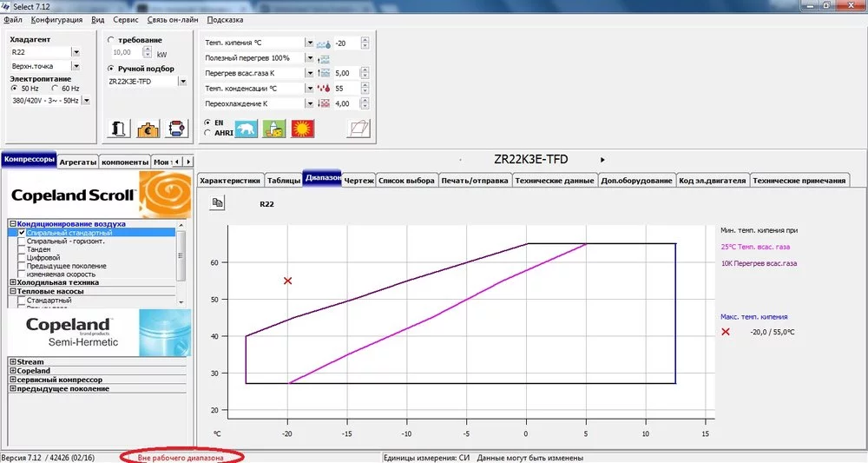This screenshot has height=463, width=868.
Task: Open the ZR22K3E-TFD model dropdown
Action: [x=182, y=82]
